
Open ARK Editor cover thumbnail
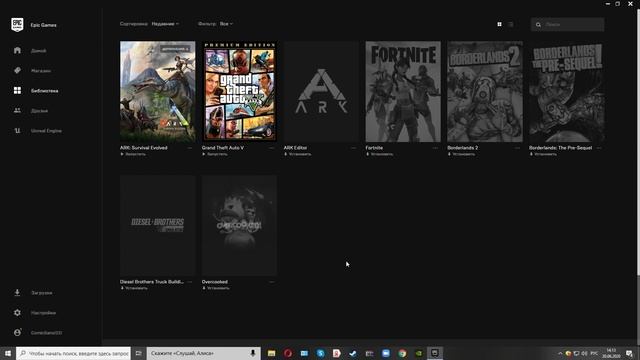pyautogui.click(x=321, y=91)
